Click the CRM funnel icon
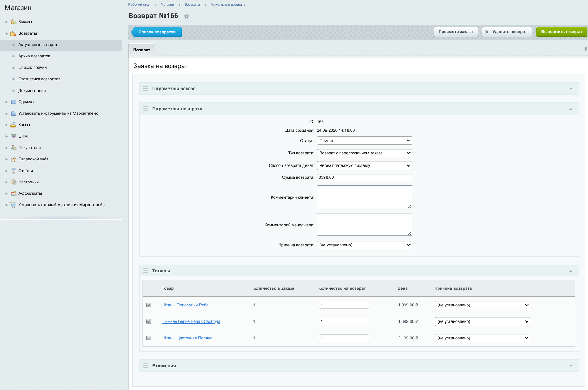 pos(14,136)
